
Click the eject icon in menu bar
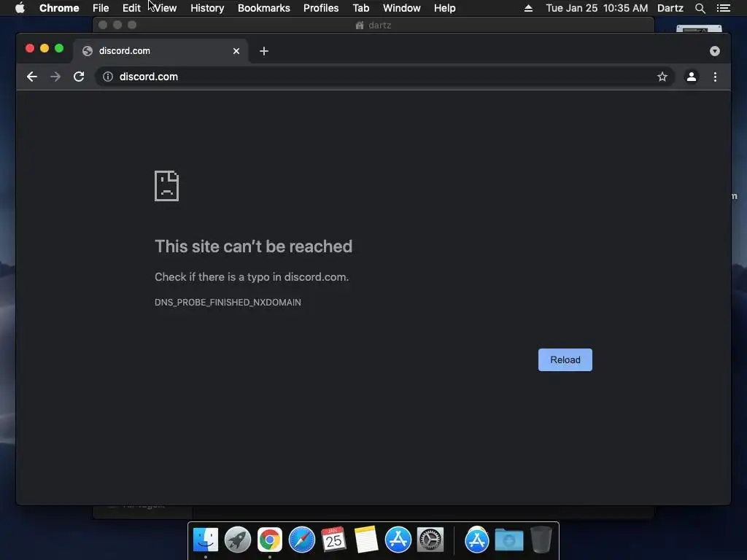[528, 8]
